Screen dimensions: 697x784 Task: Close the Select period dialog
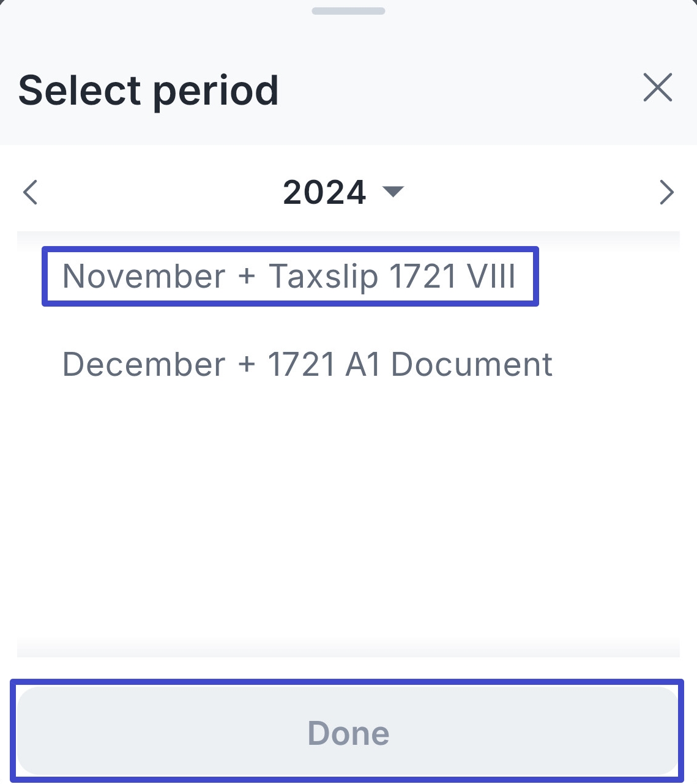click(x=658, y=88)
